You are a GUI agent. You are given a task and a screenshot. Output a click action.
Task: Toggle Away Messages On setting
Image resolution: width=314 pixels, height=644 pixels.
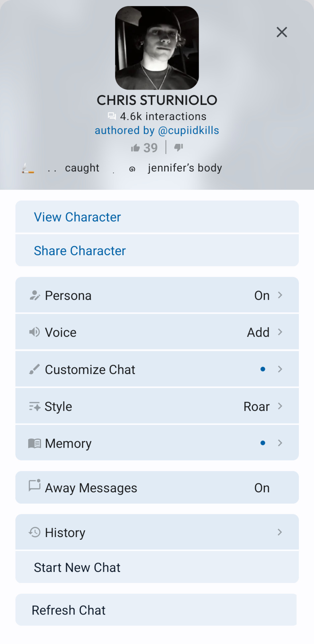[x=262, y=488]
